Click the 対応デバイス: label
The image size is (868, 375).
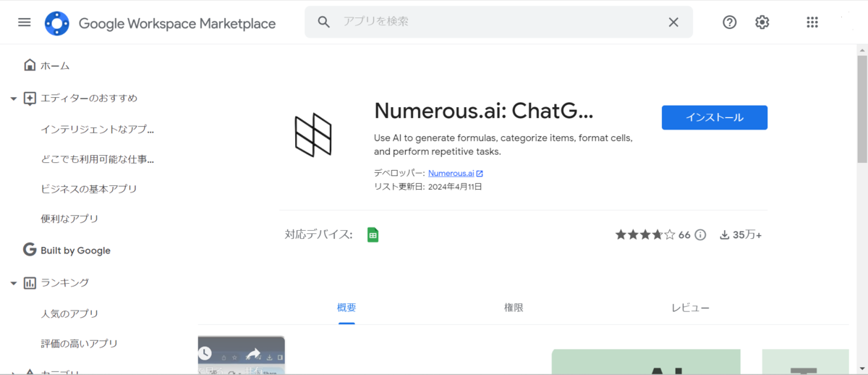[x=319, y=235]
